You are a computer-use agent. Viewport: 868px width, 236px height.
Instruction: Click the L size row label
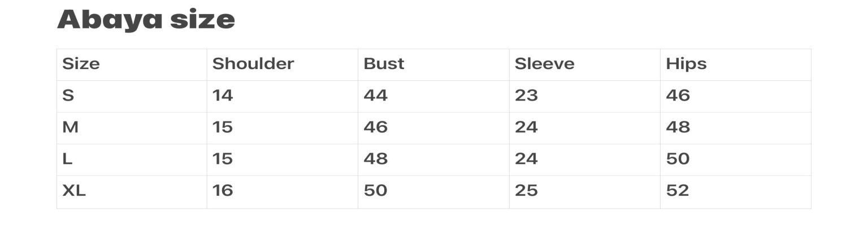(x=67, y=159)
